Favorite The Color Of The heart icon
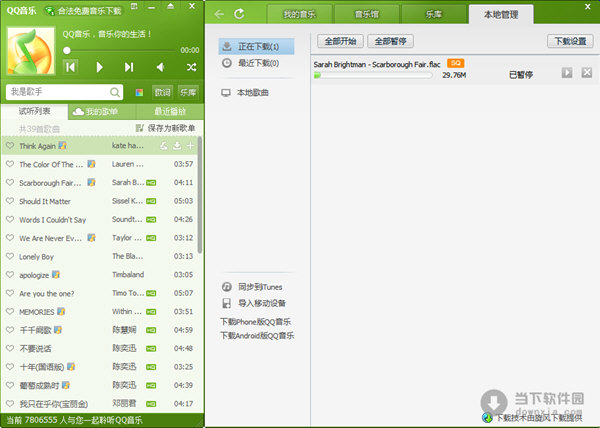Image resolution: width=600 pixels, height=428 pixels. click(10, 164)
